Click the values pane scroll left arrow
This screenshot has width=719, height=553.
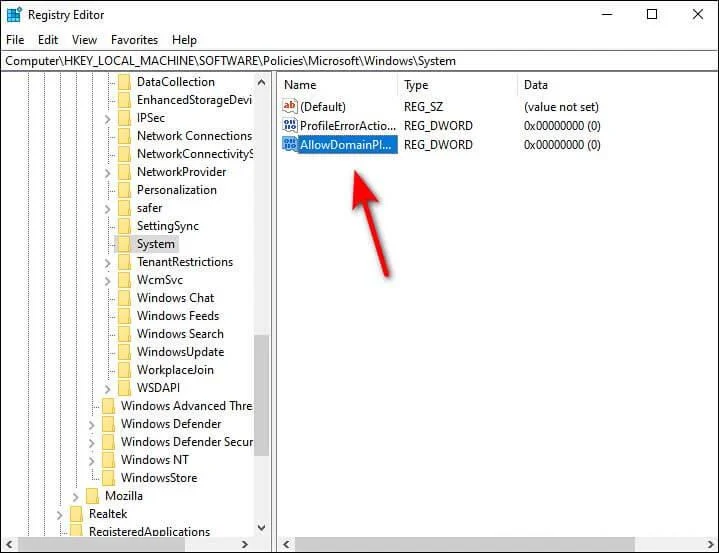coord(287,544)
